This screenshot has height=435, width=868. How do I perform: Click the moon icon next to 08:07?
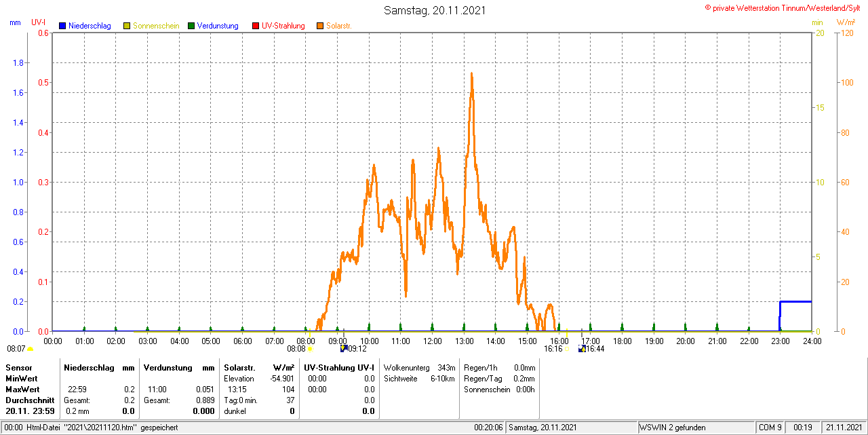30,349
